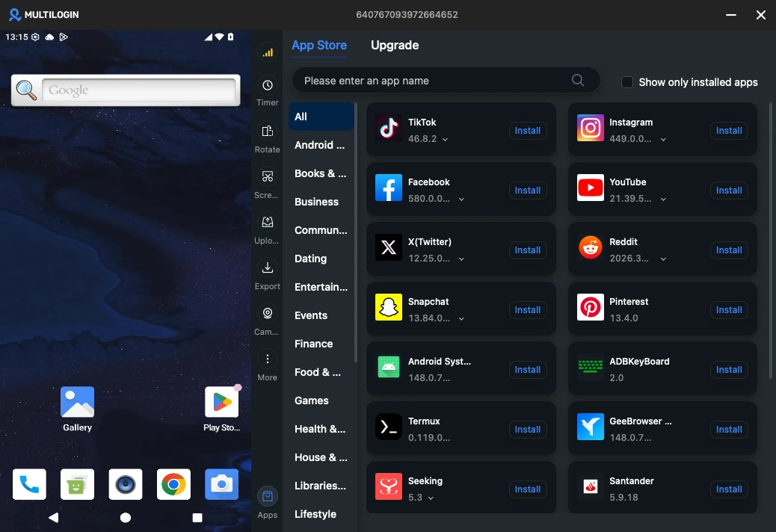The height and width of the screenshot is (532, 776).
Task: Expand the Reddit version dropdown
Action: [x=663, y=259]
